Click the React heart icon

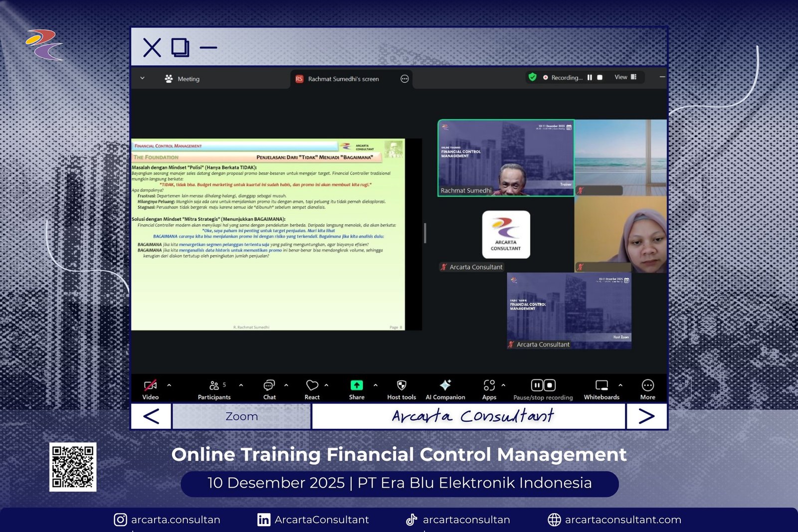pyautogui.click(x=312, y=385)
